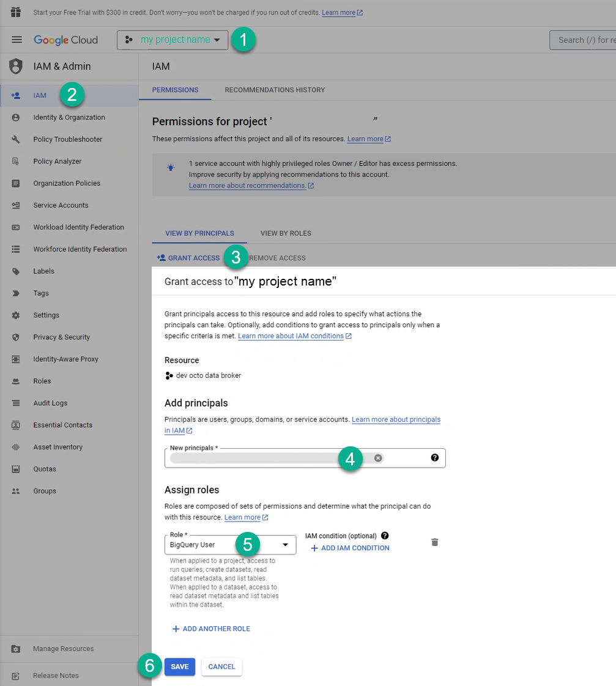The height and width of the screenshot is (686, 616).
Task: Click the Policy Analyzer icon
Action: click(x=16, y=161)
